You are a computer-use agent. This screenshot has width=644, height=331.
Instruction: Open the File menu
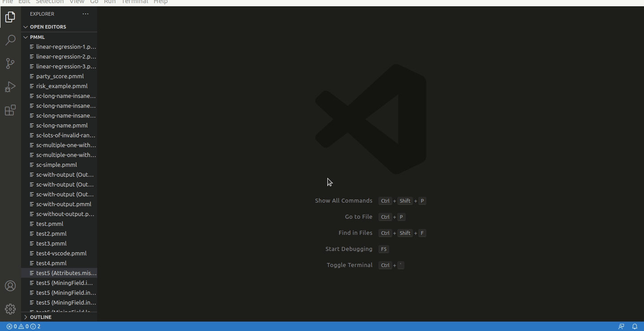7,2
